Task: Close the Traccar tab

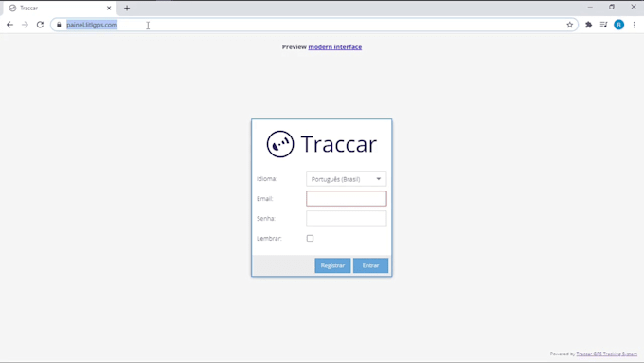Action: [109, 8]
